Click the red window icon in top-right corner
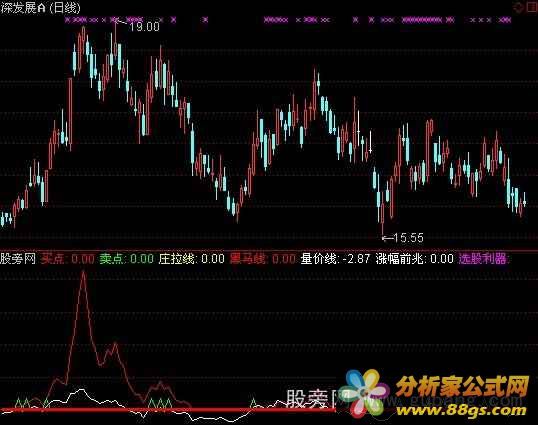538x425 pixels. point(533,7)
